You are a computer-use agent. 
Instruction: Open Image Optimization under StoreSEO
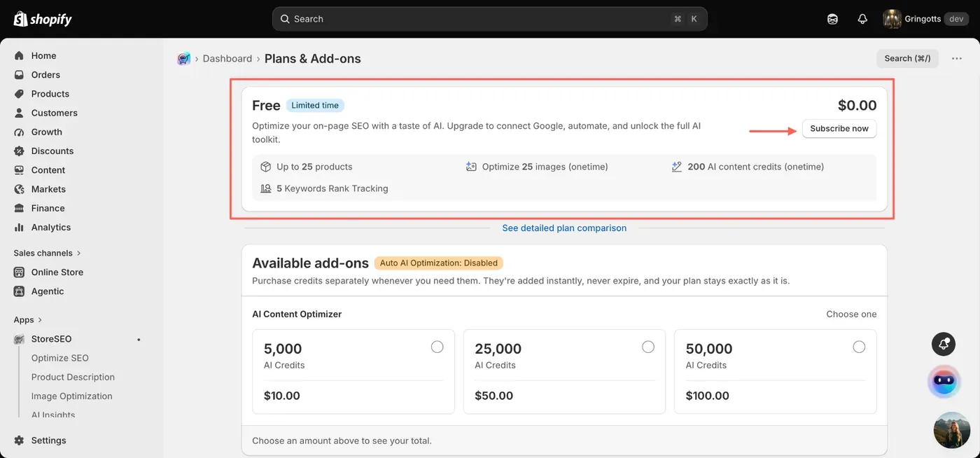click(x=71, y=396)
